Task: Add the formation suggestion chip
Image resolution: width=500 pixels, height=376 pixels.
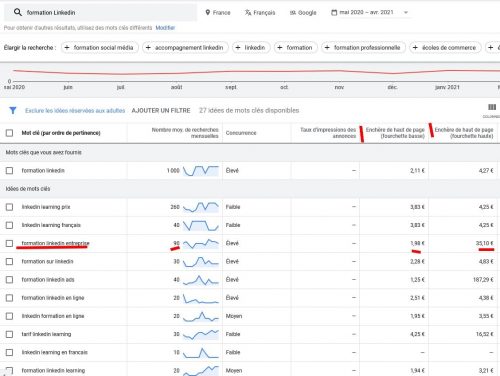Action: (x=295, y=48)
